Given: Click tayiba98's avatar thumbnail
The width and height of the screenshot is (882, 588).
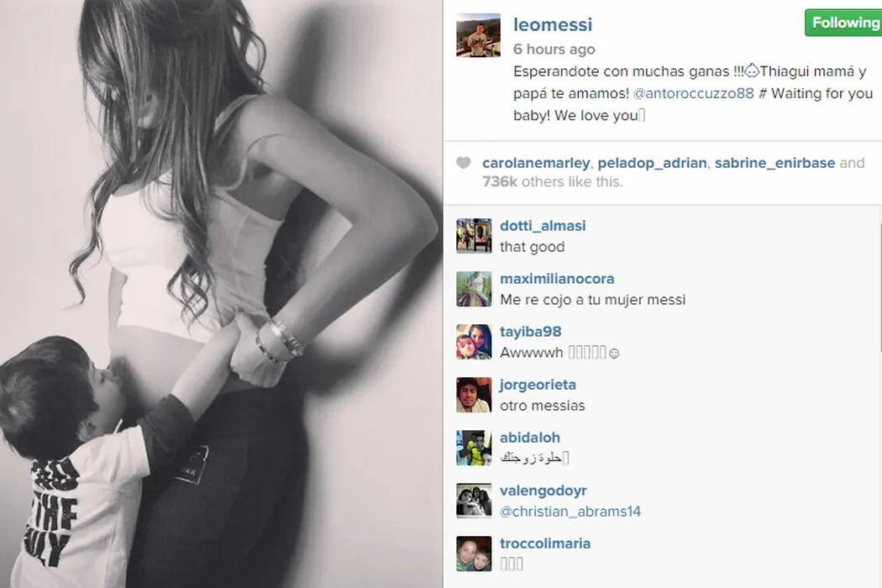Looking at the screenshot, I should [x=474, y=342].
